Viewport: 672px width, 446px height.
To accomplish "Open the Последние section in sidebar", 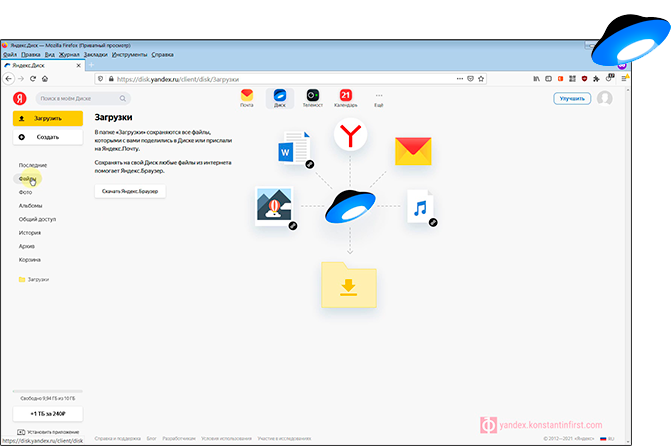I will [33, 165].
